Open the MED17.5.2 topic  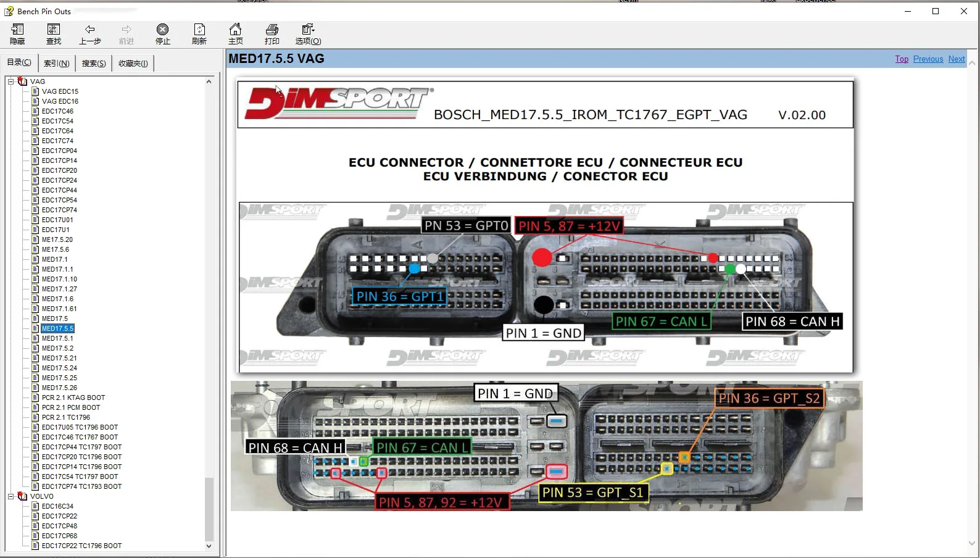point(57,348)
